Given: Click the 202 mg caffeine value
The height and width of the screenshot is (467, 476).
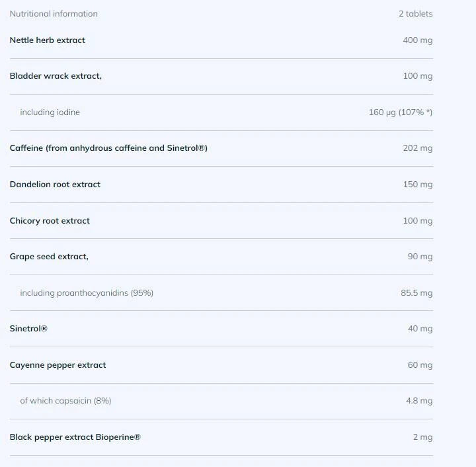Looking at the screenshot, I should point(417,148).
